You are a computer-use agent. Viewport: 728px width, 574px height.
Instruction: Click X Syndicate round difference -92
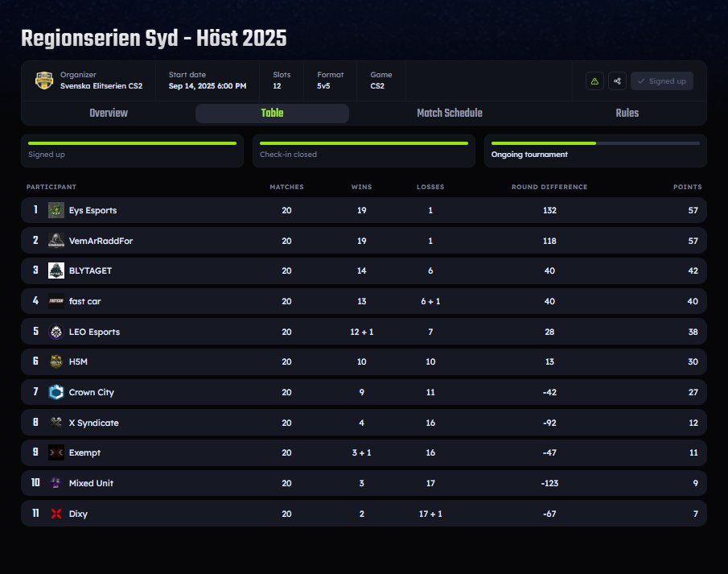(x=549, y=423)
